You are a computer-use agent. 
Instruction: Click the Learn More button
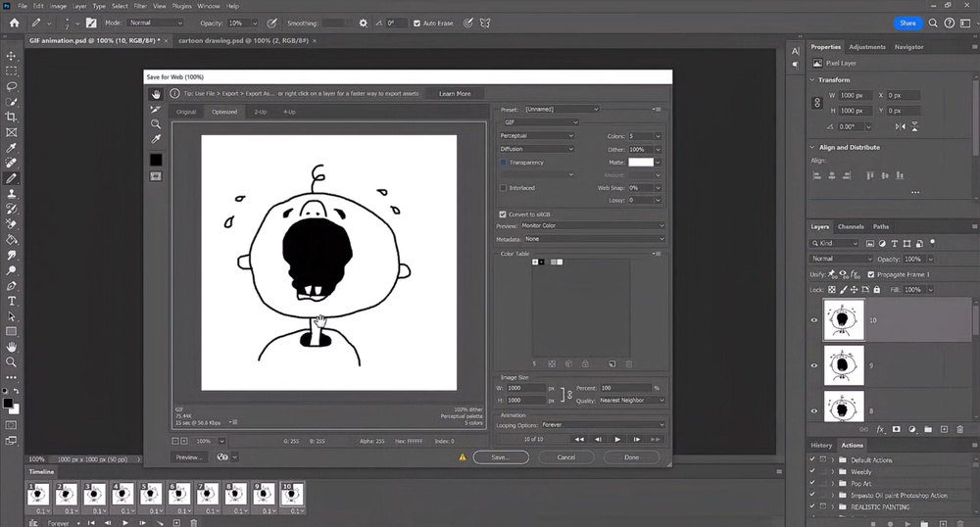pos(454,94)
